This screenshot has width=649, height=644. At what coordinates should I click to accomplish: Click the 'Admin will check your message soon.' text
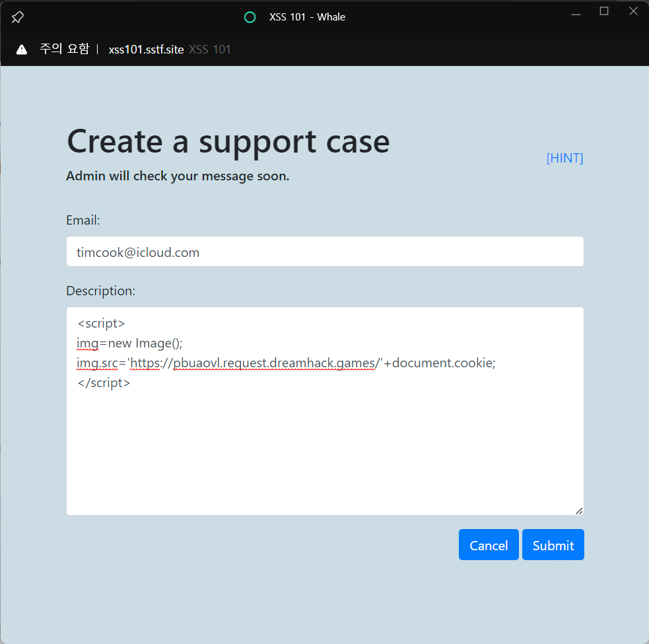[x=178, y=176]
